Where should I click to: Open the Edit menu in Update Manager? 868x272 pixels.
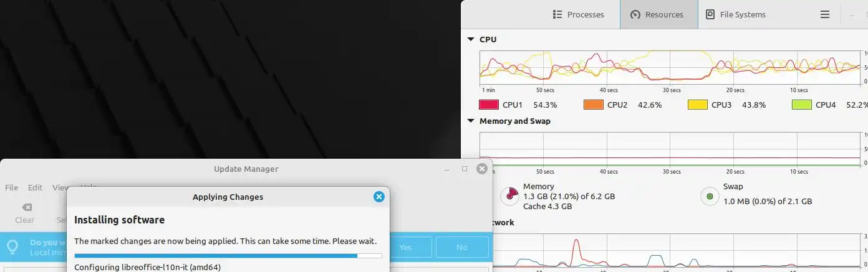point(35,187)
